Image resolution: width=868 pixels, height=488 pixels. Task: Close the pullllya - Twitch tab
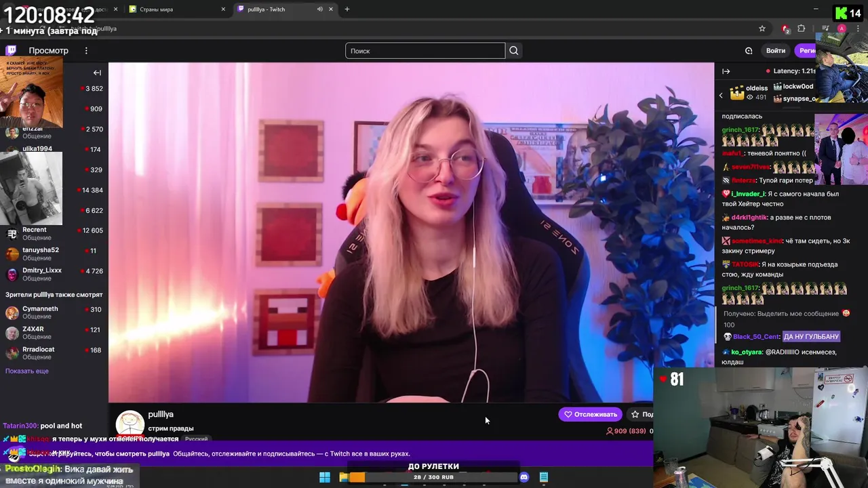[x=331, y=9]
